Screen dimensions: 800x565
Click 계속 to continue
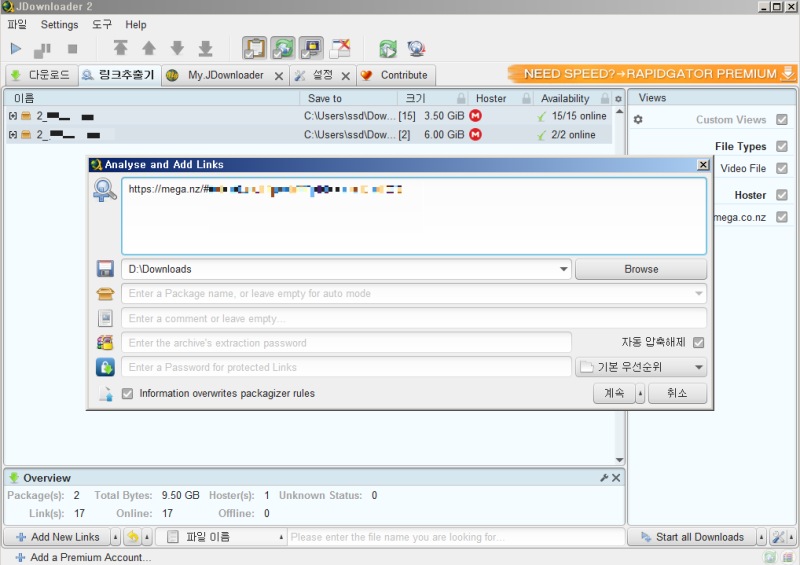(x=614, y=394)
